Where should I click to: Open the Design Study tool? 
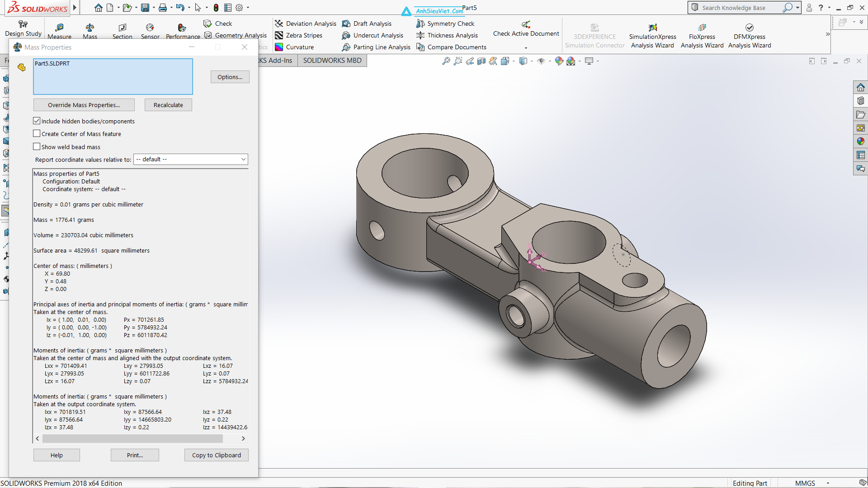tap(23, 28)
